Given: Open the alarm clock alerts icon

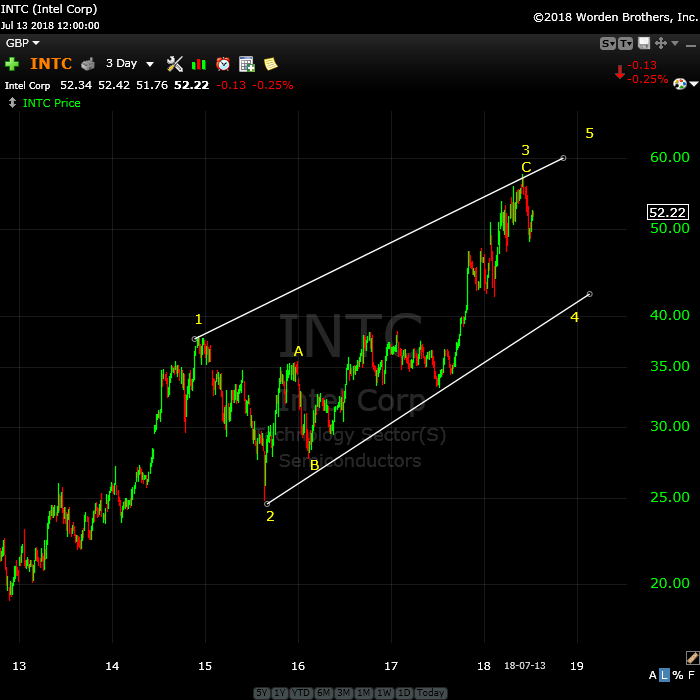Looking at the screenshot, I should 223,64.
